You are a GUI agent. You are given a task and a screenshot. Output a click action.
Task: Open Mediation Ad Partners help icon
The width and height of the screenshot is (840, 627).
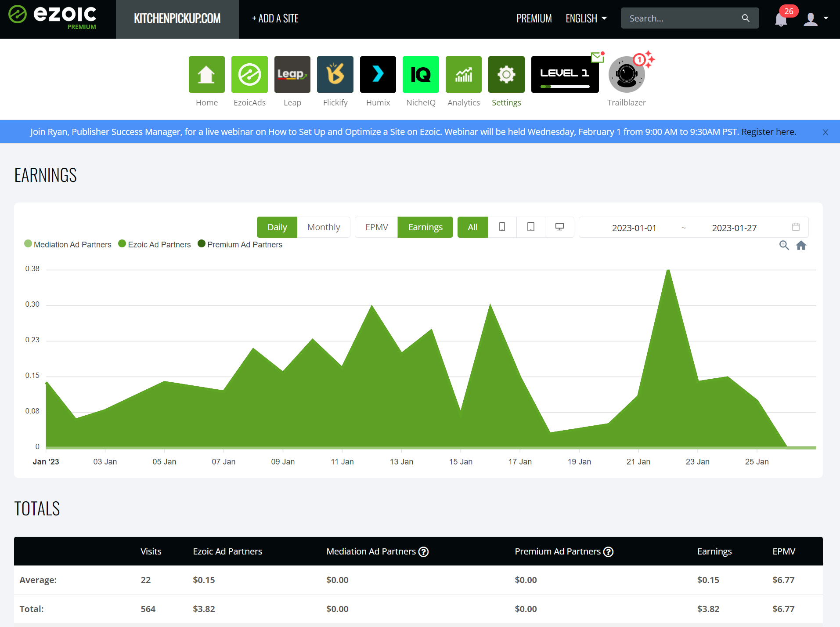click(423, 552)
